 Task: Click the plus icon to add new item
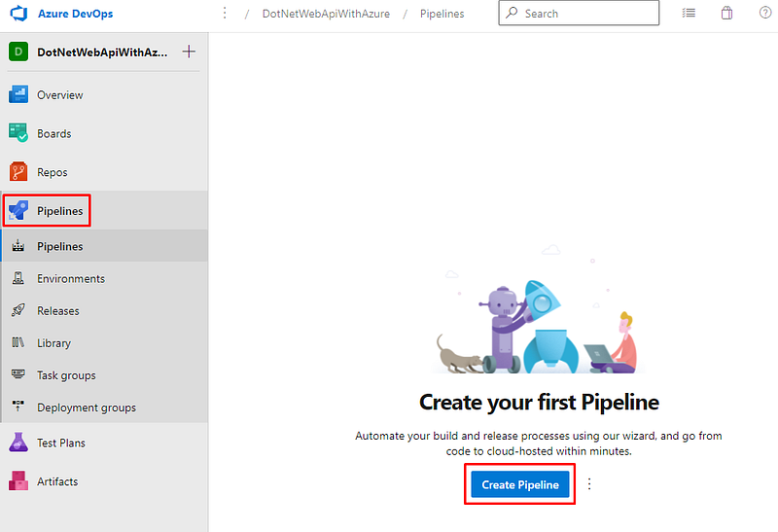pos(189,52)
